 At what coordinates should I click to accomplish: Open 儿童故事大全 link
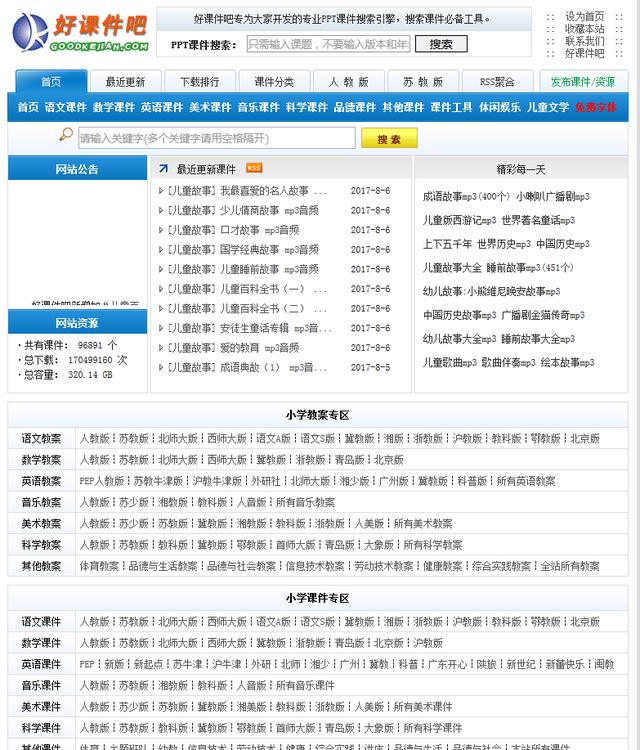pos(452,267)
